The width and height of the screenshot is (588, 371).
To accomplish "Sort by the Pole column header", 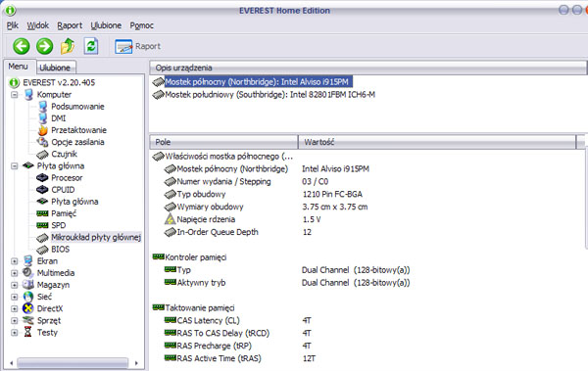I will click(x=223, y=142).
